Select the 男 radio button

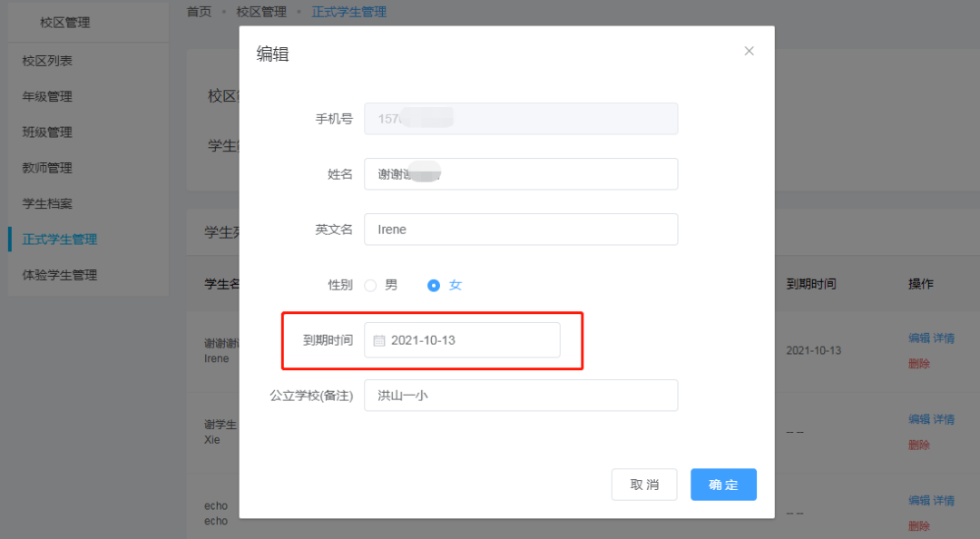pos(370,286)
